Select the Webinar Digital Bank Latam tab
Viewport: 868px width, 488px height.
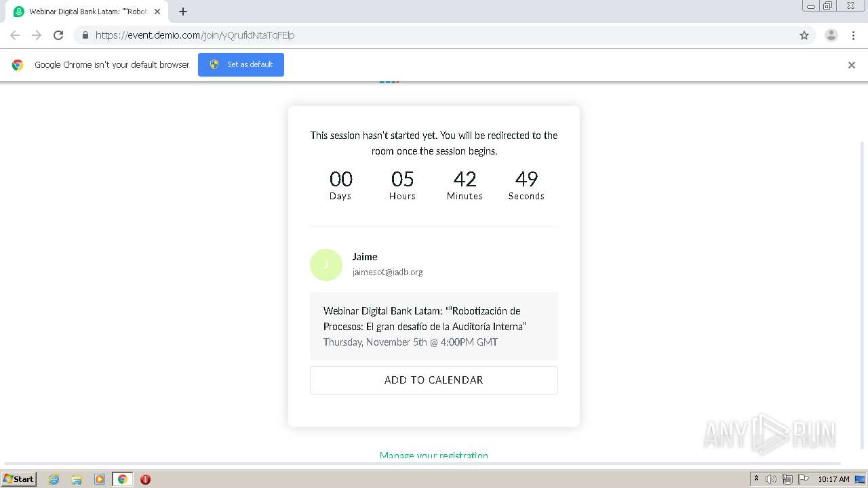click(87, 12)
